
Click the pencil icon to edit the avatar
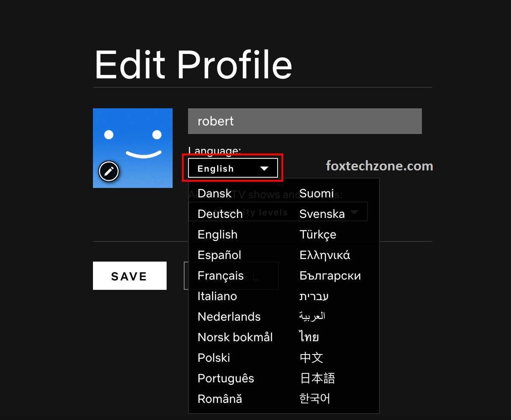point(109,171)
